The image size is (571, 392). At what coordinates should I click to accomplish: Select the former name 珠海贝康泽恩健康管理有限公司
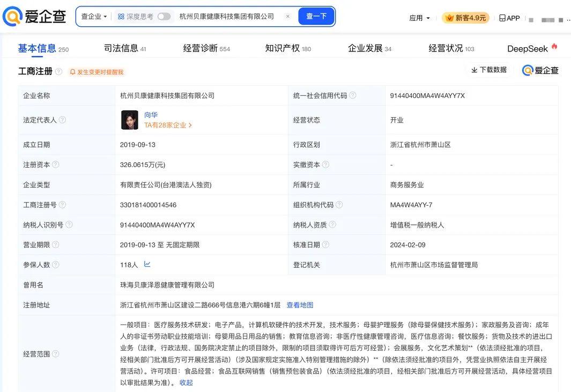coord(167,285)
